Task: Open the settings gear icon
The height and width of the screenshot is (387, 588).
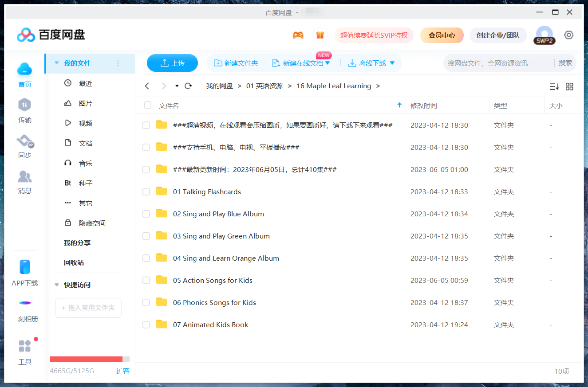Action: (568, 35)
